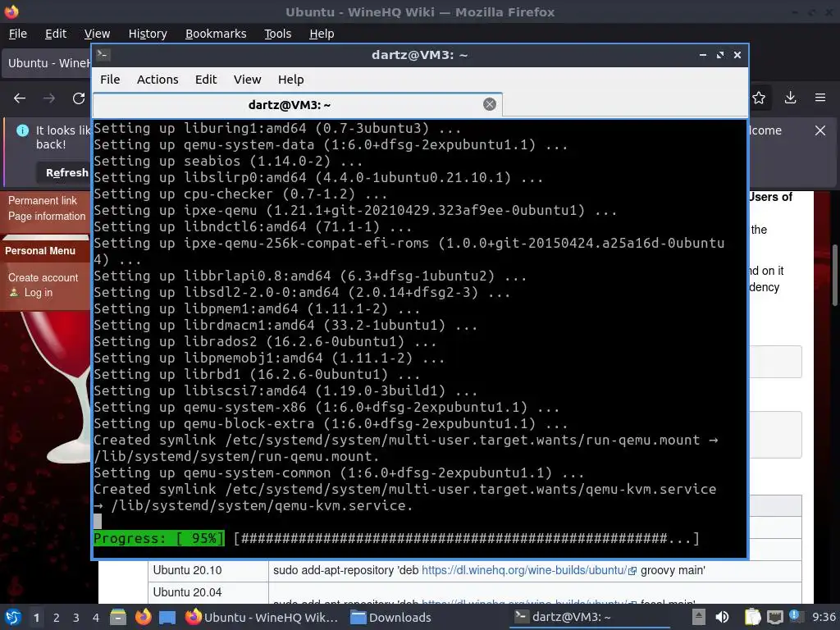Image resolution: width=840 pixels, height=630 pixels.
Task: Switch to workspace 1 in the panel
Action: 36,618
